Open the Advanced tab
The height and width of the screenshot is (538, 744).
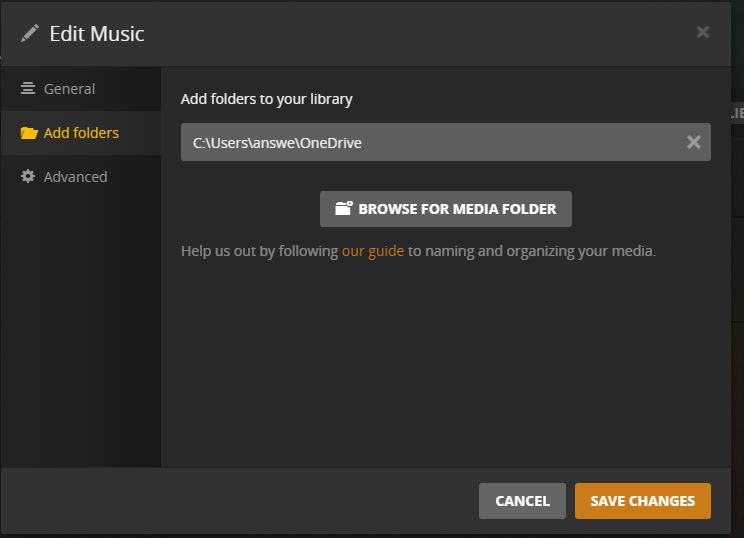(x=75, y=177)
